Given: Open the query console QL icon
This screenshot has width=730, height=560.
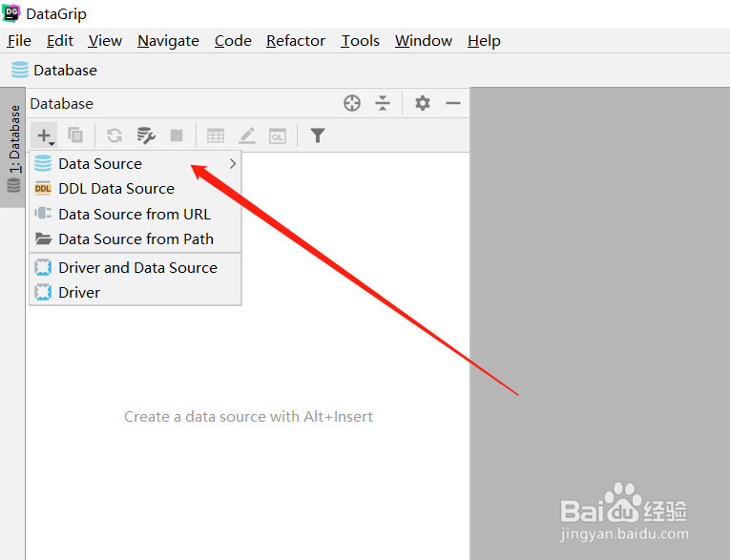Looking at the screenshot, I should point(278,135).
